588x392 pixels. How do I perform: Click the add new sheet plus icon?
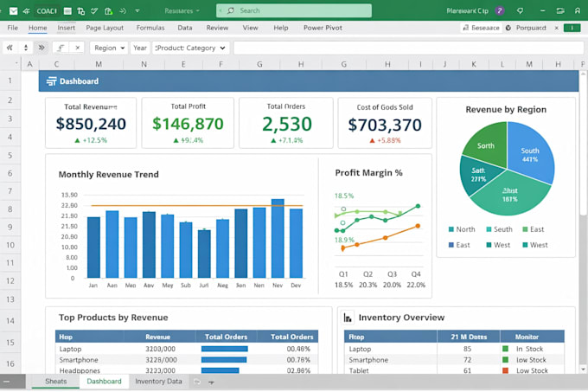(211, 382)
